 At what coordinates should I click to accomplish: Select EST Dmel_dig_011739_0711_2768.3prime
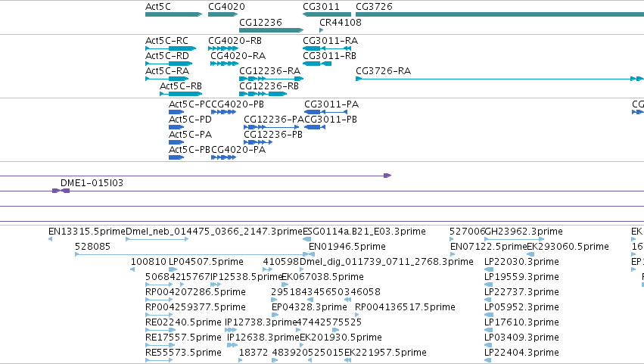pyautogui.click(x=301, y=269)
